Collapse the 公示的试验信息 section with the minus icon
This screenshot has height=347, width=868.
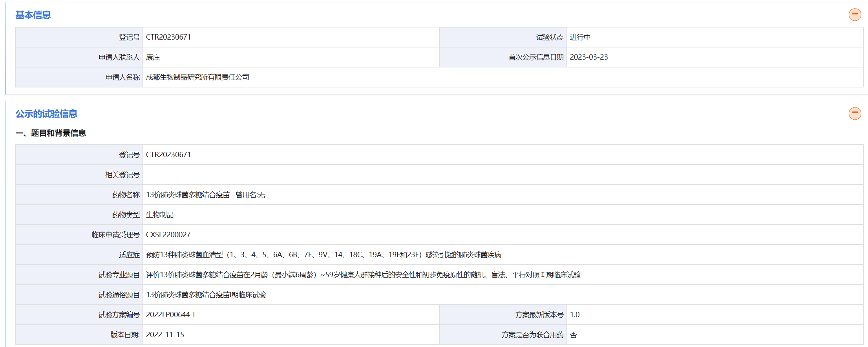tap(855, 113)
